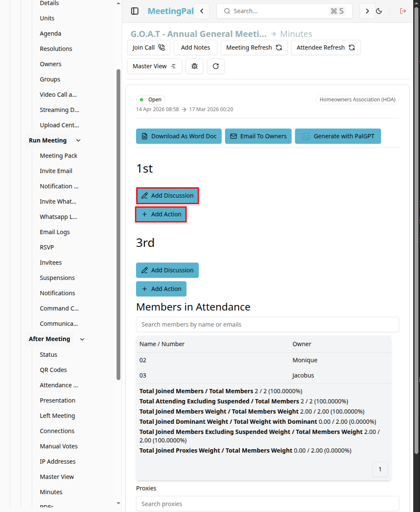420x512 pixels.
Task: Open QR Codes in sidebar
Action: (53, 370)
